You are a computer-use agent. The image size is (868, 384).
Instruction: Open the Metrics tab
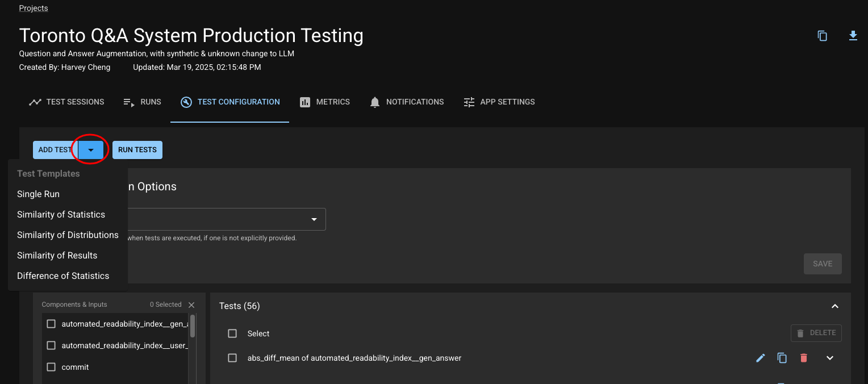(x=324, y=102)
